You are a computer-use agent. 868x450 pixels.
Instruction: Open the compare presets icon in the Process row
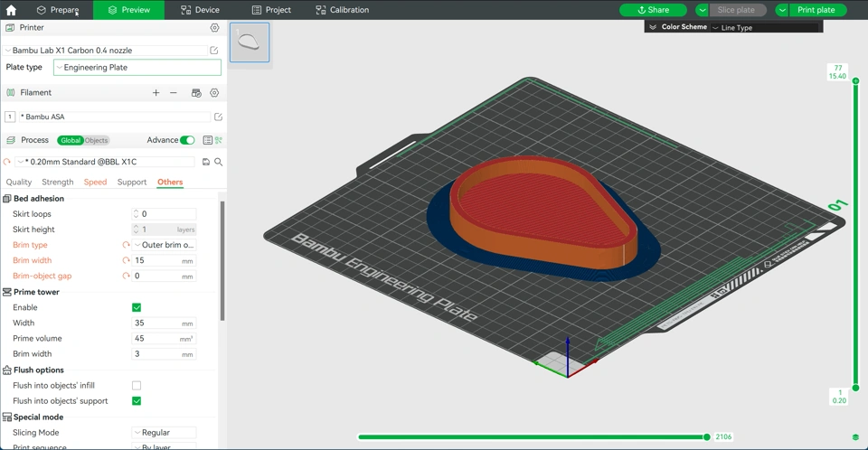(218, 140)
